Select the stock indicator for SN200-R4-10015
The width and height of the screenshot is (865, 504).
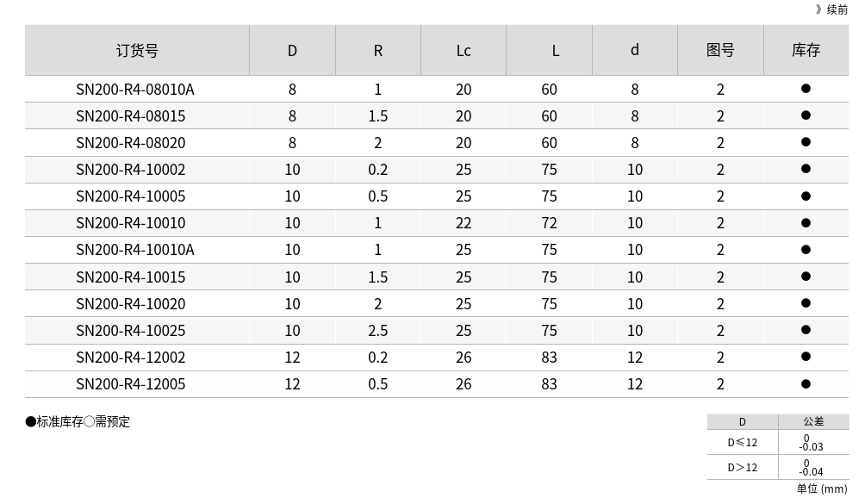[x=806, y=277]
